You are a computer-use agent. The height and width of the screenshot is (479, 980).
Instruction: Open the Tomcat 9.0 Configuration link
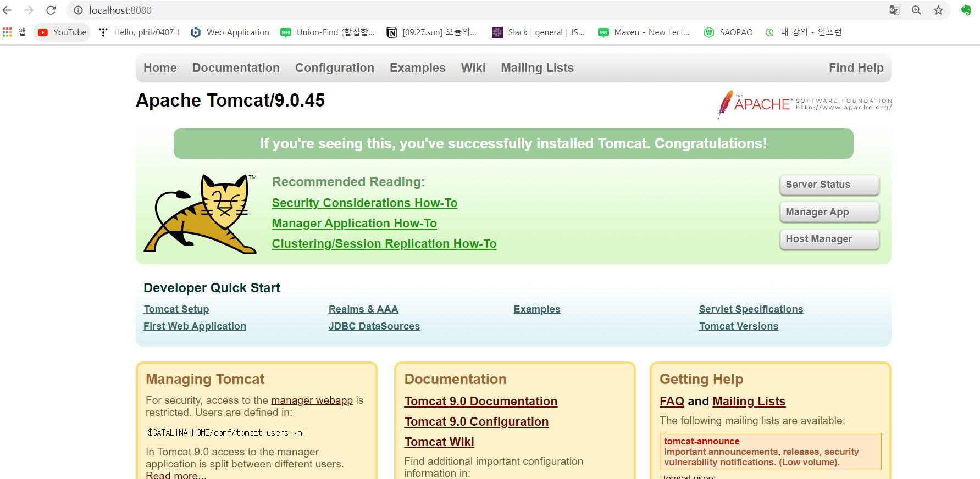point(477,422)
